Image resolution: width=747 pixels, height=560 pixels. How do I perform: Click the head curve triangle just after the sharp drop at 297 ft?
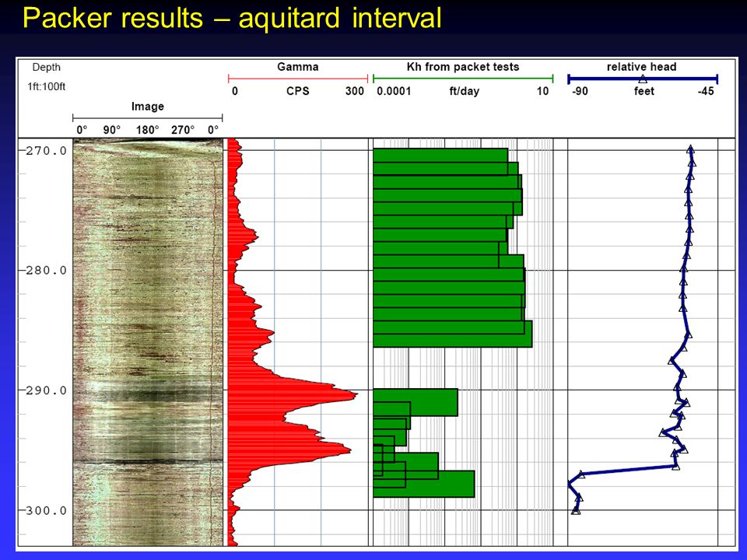580,474
